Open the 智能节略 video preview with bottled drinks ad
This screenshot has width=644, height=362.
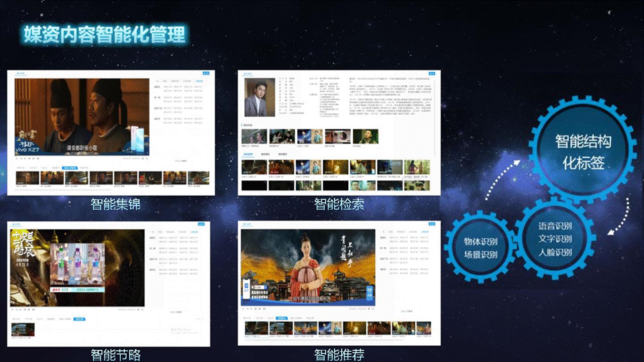tap(77, 268)
